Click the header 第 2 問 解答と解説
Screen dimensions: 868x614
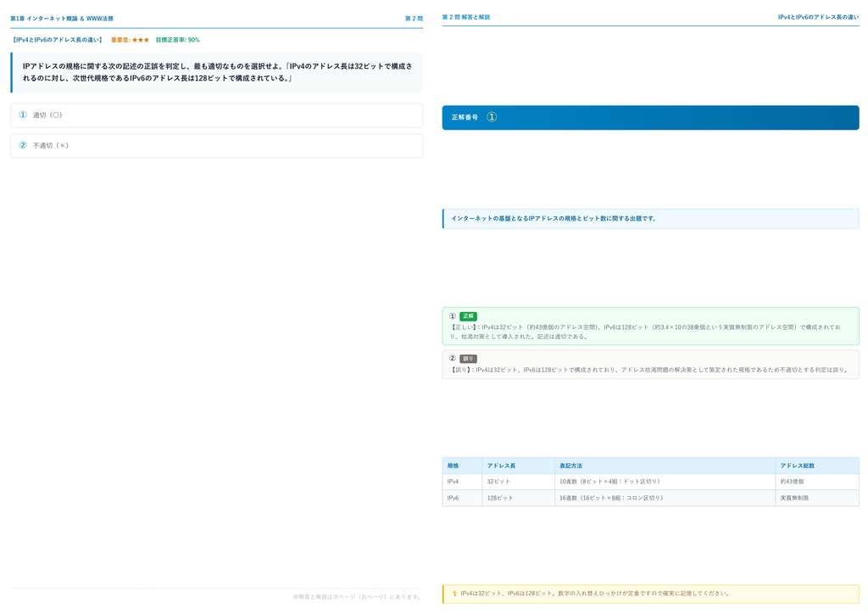point(466,17)
